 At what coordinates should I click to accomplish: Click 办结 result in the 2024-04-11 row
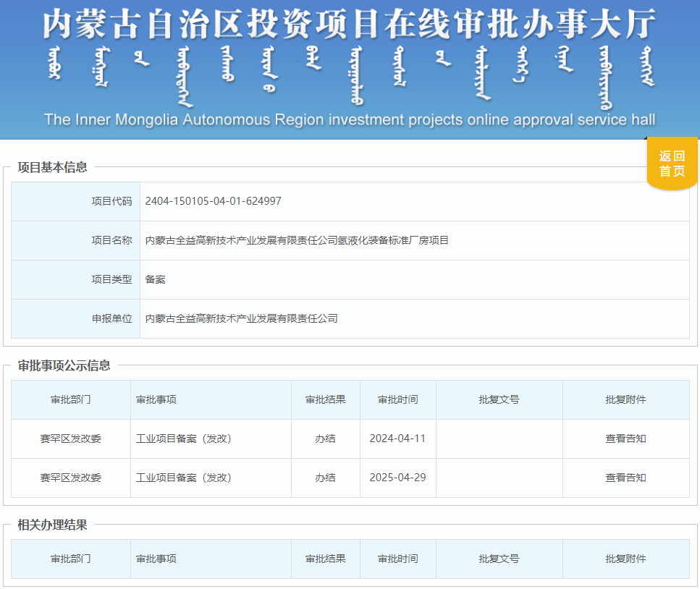[325, 438]
